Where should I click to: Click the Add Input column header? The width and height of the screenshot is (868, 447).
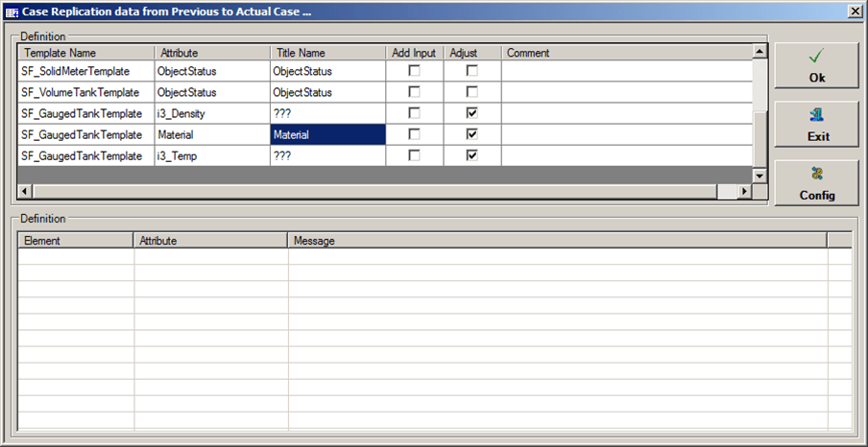415,53
